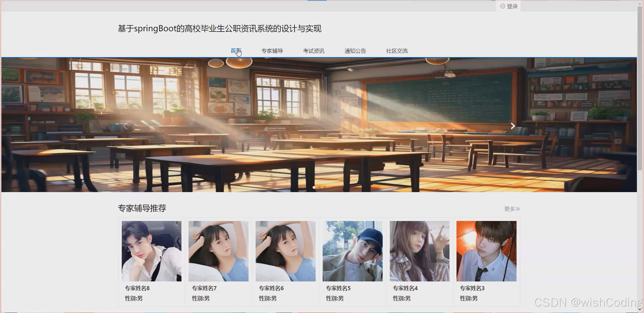Screen dimensions: 644x313
Task: Open the photo of 专家姓名8
Action: 151,251
